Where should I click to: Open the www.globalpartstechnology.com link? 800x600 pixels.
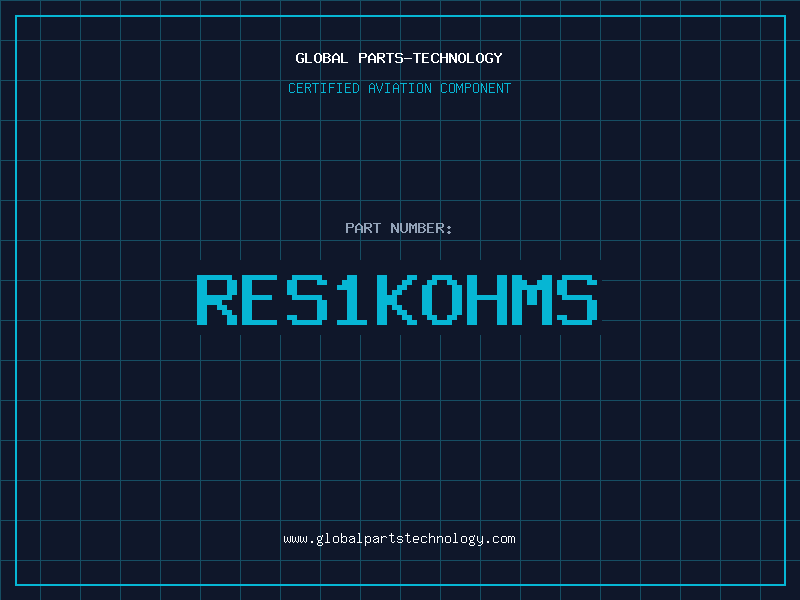399,539
